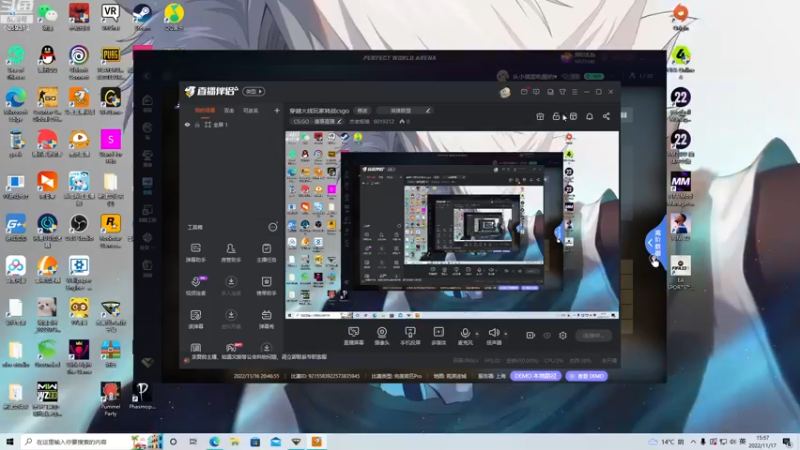Open File Explorer from the taskbar
Viewport: 800px width, 450px height.
(235, 442)
